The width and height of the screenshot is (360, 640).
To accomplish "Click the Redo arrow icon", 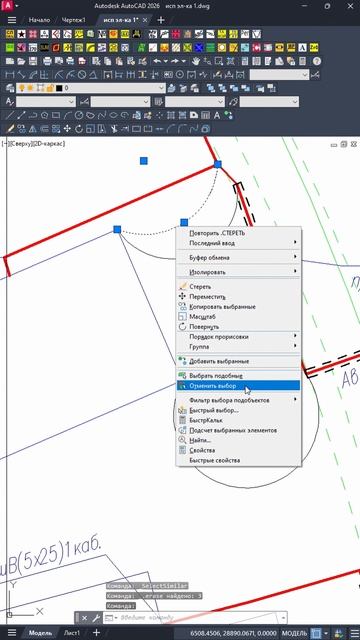I will pos(175,61).
